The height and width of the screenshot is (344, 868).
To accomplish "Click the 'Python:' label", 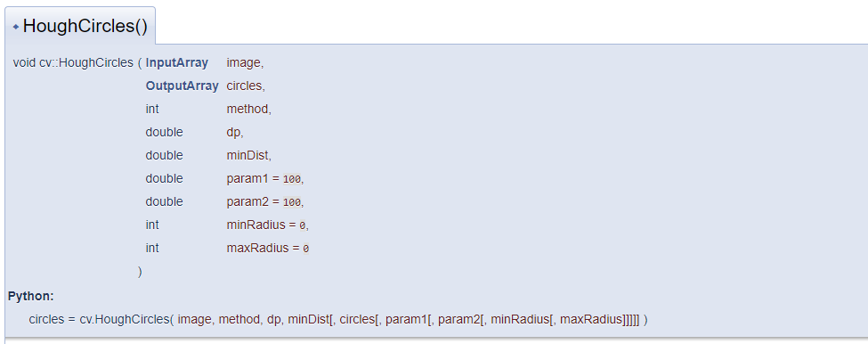I will coord(31,297).
